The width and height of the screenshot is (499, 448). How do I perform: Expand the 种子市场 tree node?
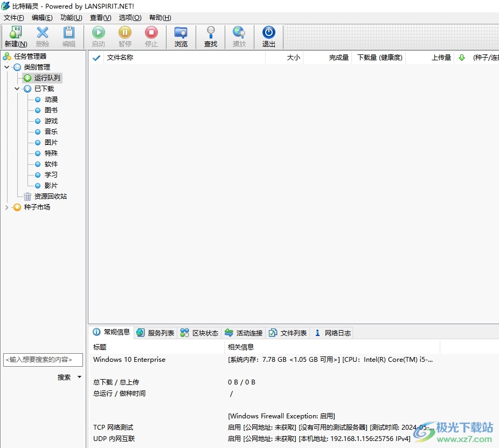pyautogui.click(x=7, y=207)
